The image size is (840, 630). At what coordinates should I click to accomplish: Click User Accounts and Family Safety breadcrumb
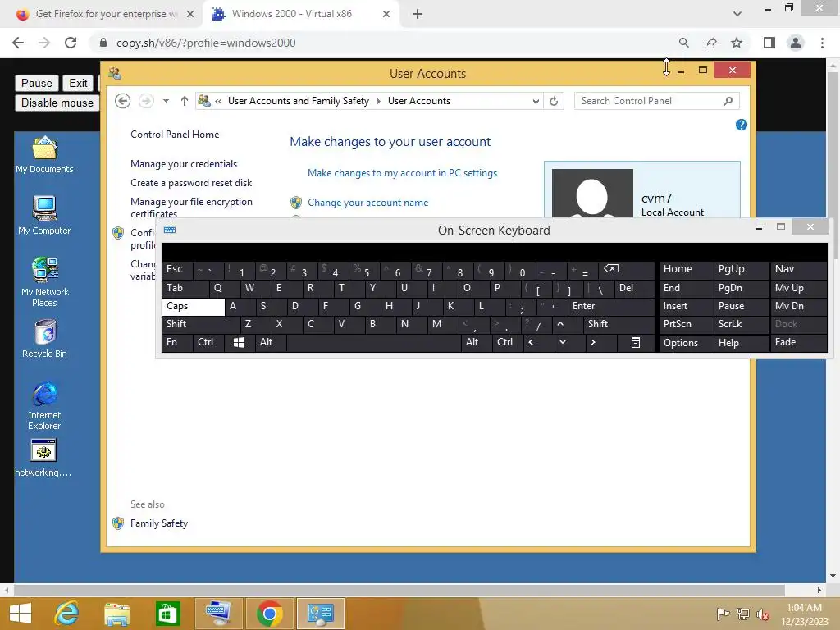[299, 101]
